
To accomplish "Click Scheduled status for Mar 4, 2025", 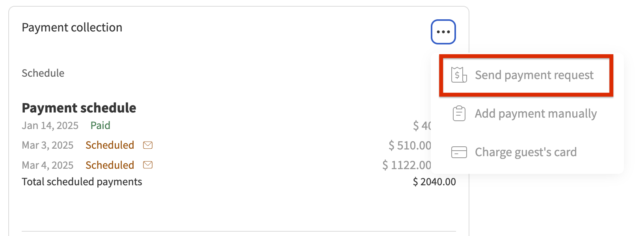I will point(110,165).
